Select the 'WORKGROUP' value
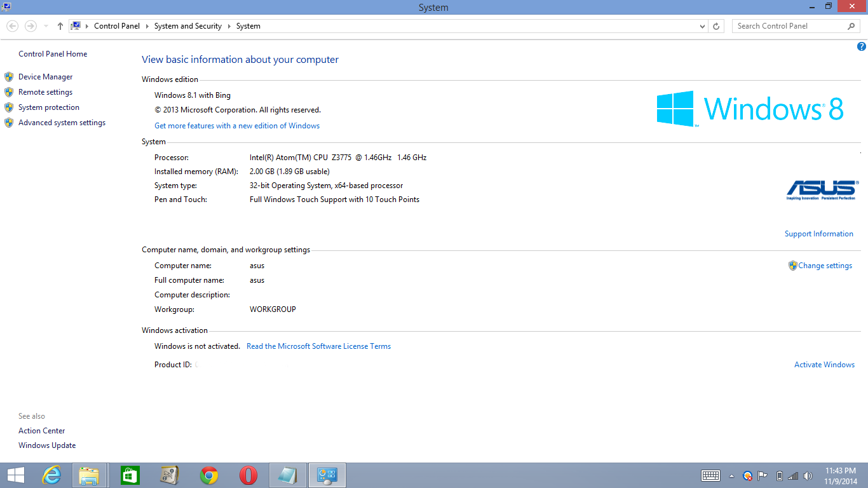 click(x=273, y=309)
